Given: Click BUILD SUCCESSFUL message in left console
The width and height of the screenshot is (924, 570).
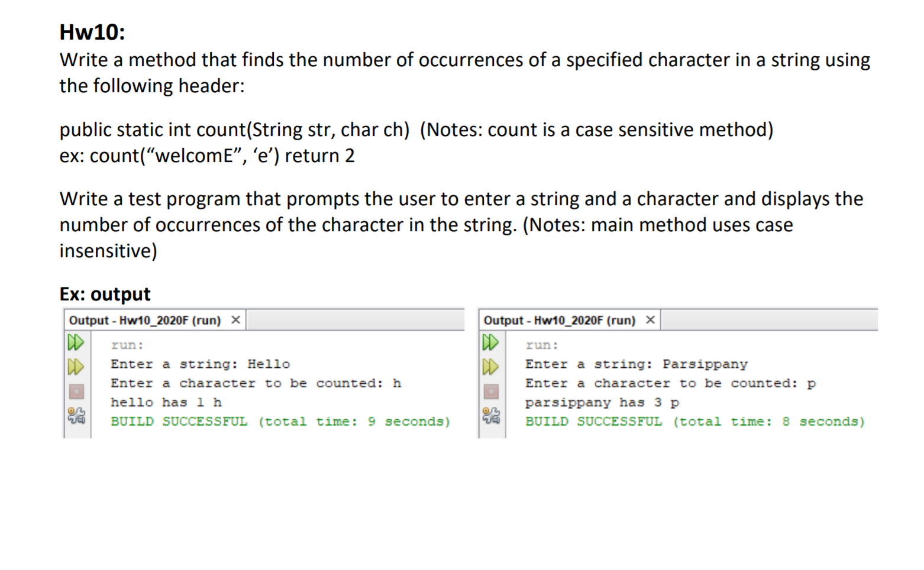Looking at the screenshot, I should tap(278, 421).
